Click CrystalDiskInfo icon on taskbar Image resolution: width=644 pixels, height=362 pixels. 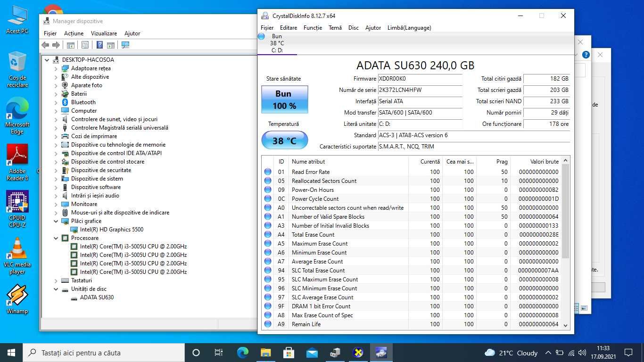click(381, 353)
